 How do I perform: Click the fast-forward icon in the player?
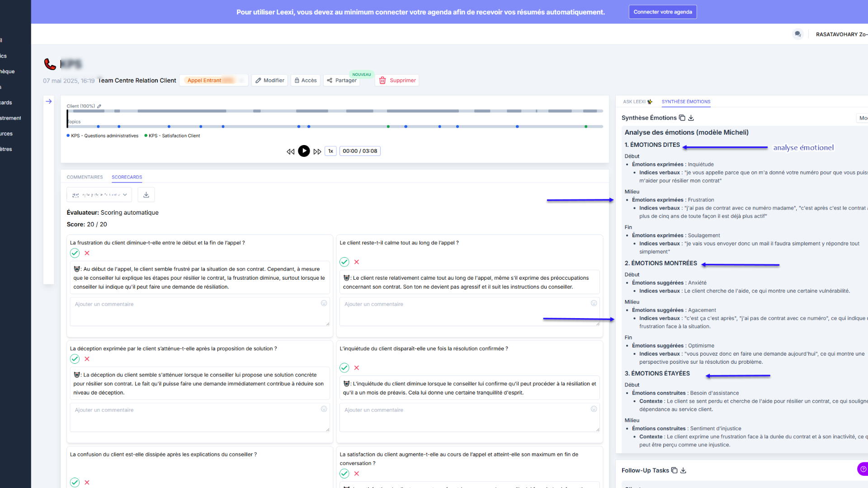tap(318, 151)
